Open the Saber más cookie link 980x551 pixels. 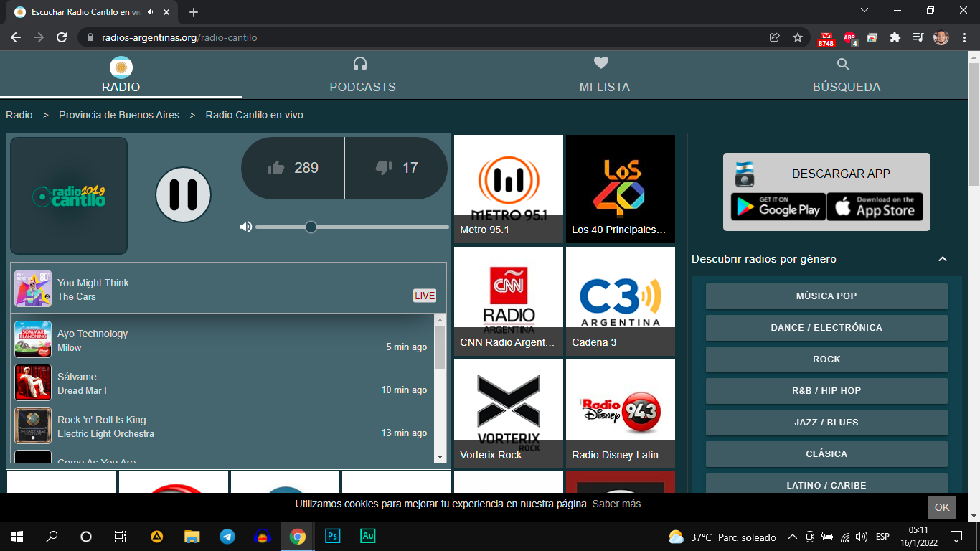(x=618, y=504)
